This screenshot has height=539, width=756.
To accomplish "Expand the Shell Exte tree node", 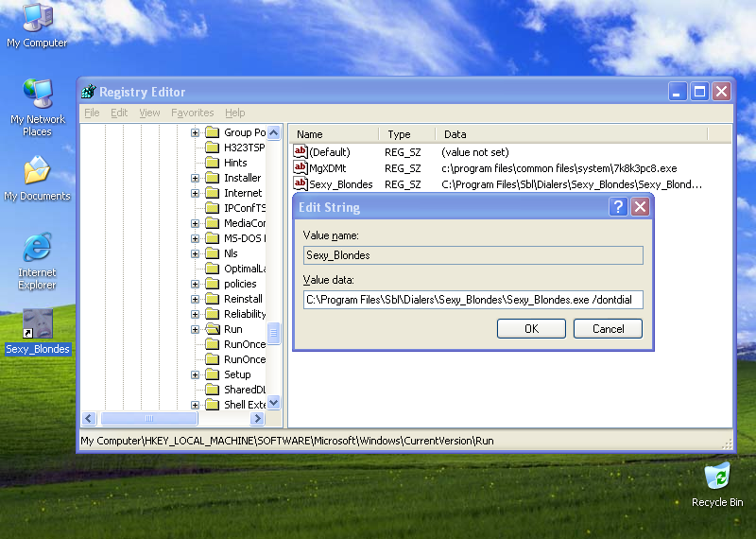I will click(195, 405).
